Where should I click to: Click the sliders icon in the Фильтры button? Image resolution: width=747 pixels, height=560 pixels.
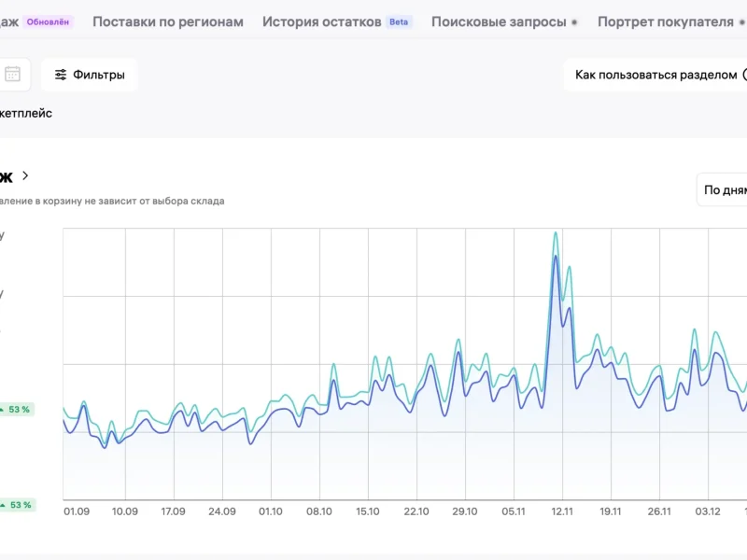pos(61,75)
